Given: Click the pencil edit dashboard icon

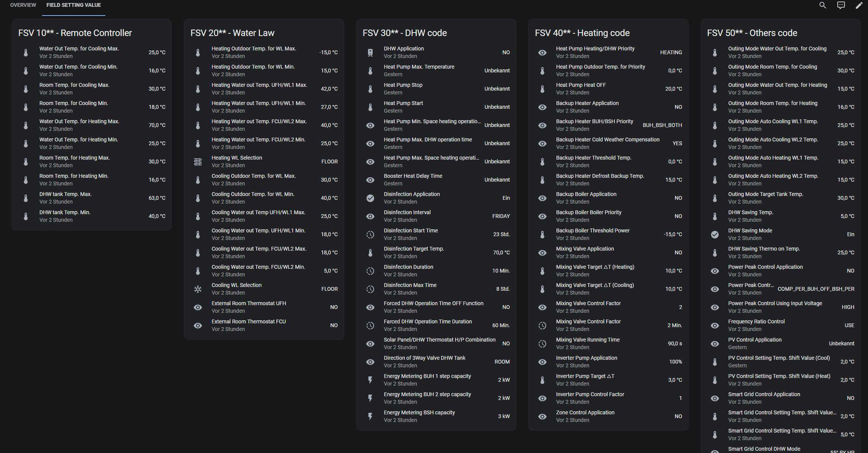Looking at the screenshot, I should 859,5.
